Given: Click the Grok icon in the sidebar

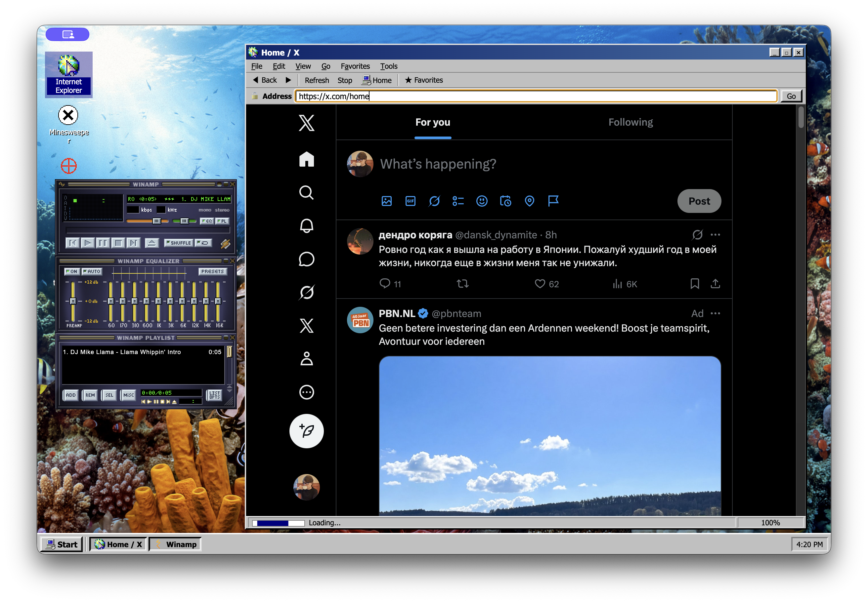Looking at the screenshot, I should (306, 292).
